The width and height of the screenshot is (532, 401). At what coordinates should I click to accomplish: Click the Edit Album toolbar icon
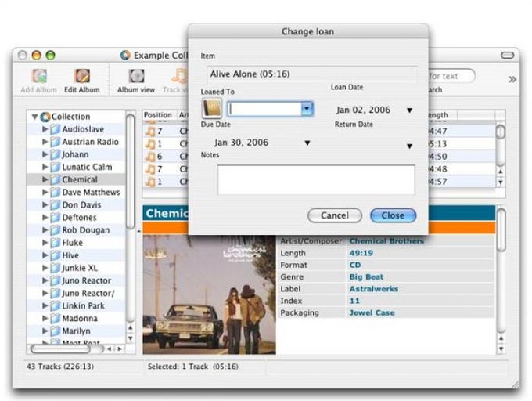coord(82,77)
